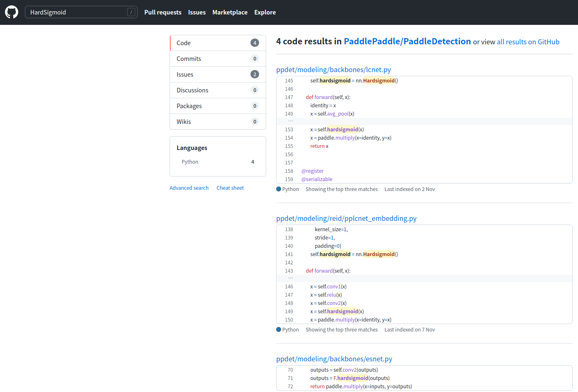Viewport: 578px width, 392px height.
Task: Open Issues in top navigation
Action: pos(197,12)
